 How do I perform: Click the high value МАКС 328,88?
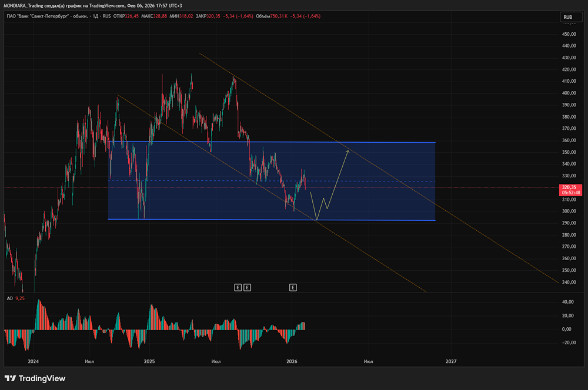(x=154, y=16)
